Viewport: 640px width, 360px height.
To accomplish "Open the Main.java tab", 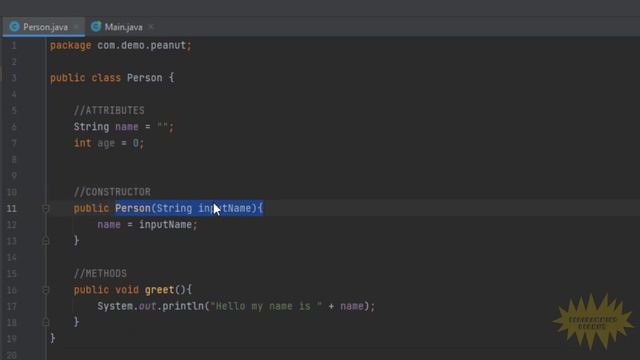I will tap(123, 27).
